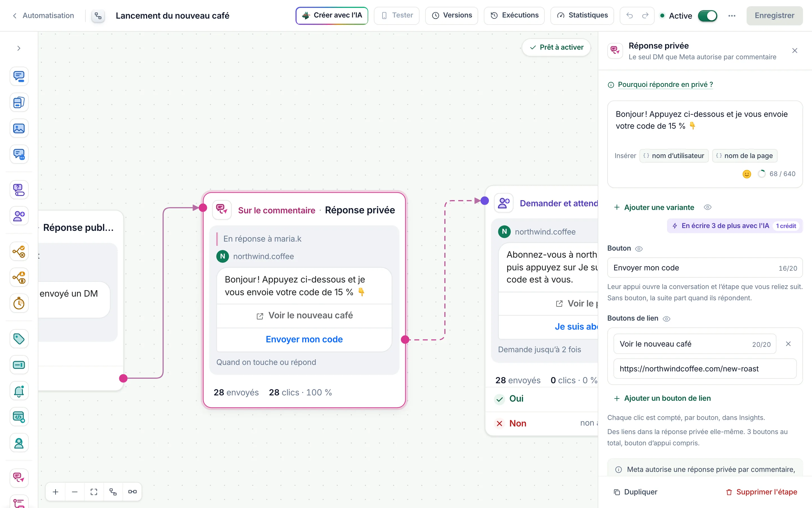Viewport: 812px width, 508px height.
Task: Select the message step icon in sidebar
Action: (19, 76)
